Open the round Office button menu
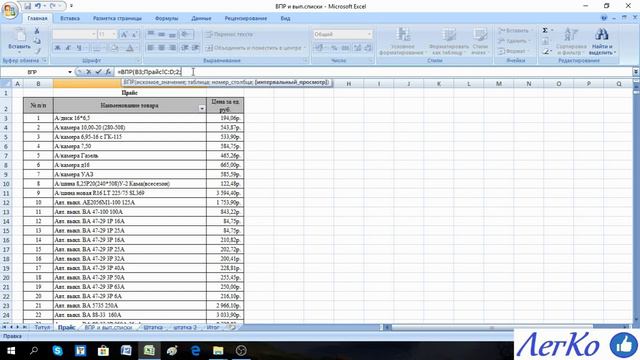The image size is (640, 360). (10, 10)
